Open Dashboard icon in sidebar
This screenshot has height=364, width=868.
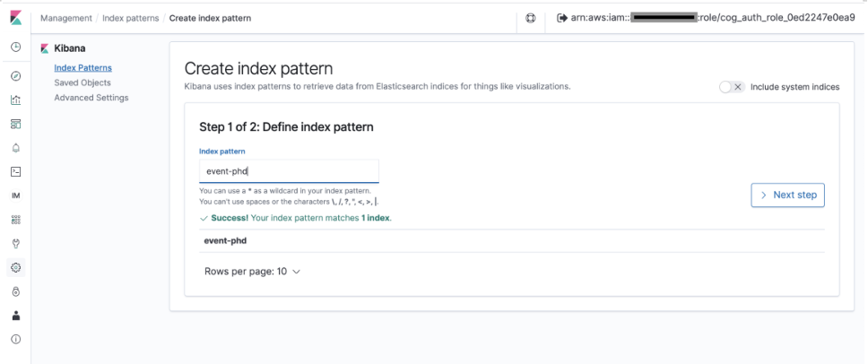coord(15,124)
